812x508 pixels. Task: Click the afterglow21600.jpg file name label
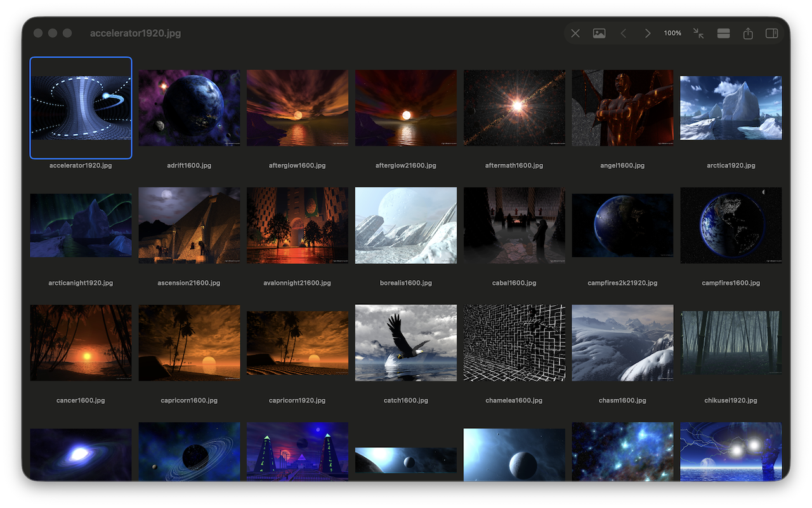coord(406,165)
